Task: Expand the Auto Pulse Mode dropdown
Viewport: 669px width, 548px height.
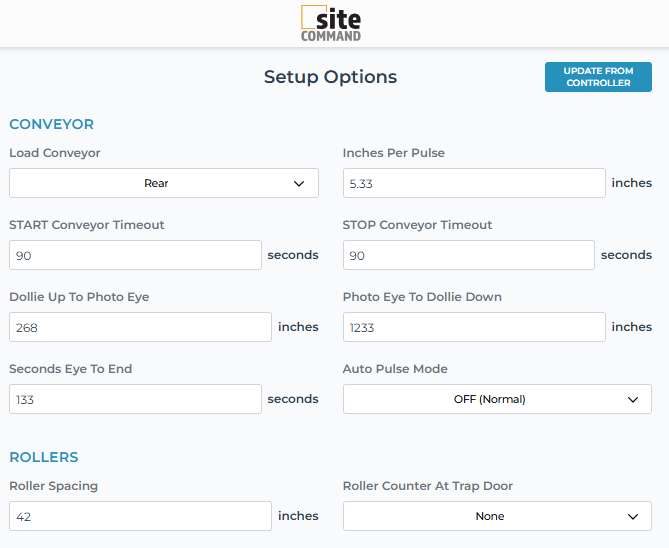Action: [x=496, y=399]
